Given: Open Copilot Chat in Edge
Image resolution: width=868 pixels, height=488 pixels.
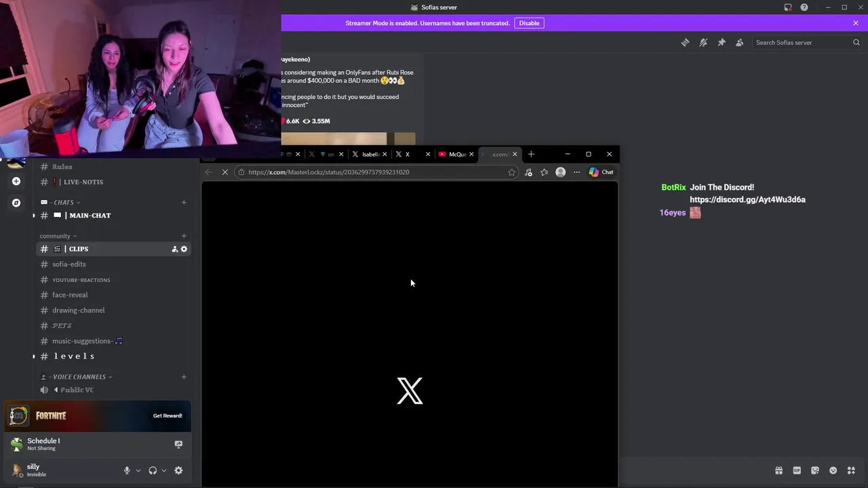Looking at the screenshot, I should (601, 172).
